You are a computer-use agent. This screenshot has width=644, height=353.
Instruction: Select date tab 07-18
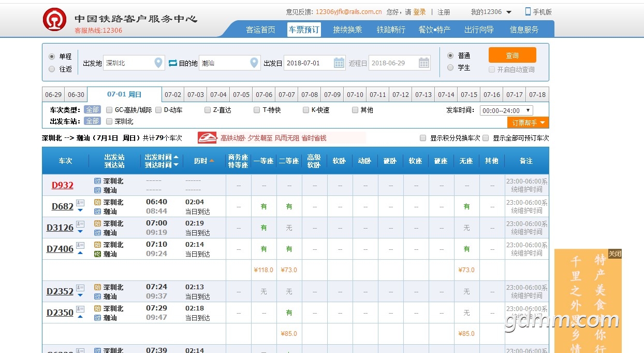(x=537, y=95)
